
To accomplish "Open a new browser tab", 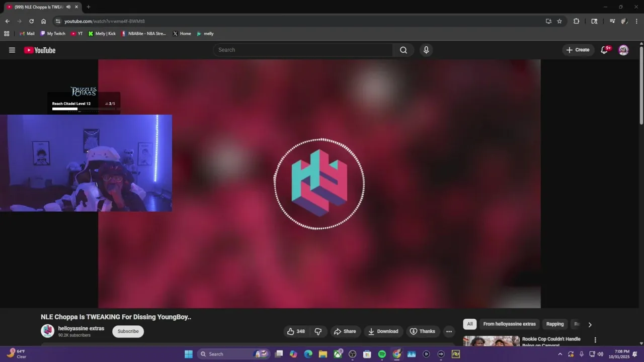I will [89, 7].
